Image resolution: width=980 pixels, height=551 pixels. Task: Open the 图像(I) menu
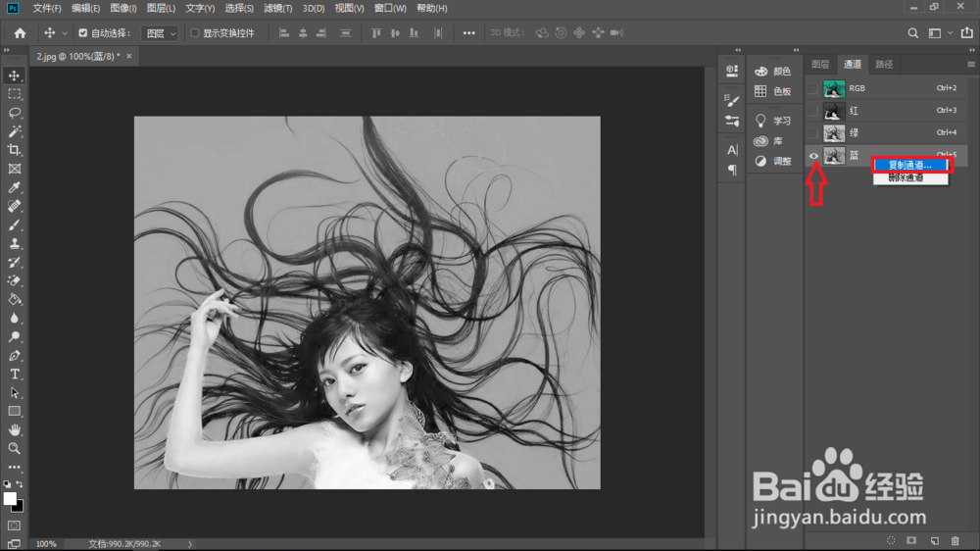pyautogui.click(x=123, y=8)
